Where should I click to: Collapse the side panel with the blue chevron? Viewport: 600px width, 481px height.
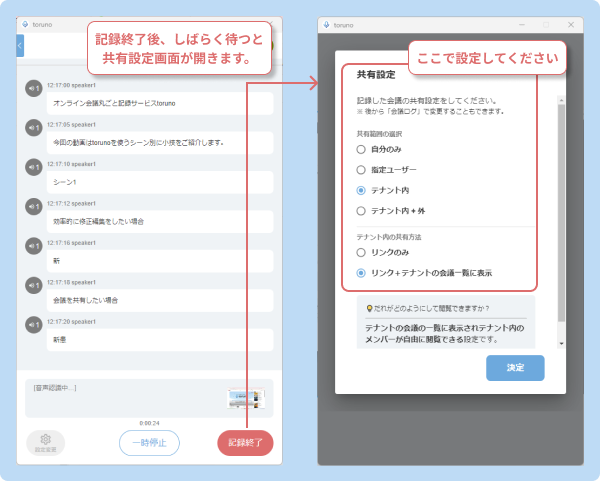pos(20,46)
